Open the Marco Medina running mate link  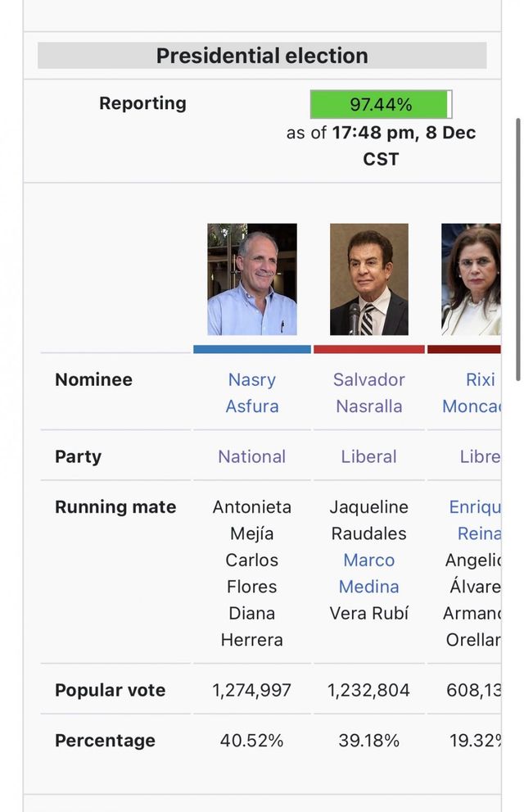tap(368, 574)
